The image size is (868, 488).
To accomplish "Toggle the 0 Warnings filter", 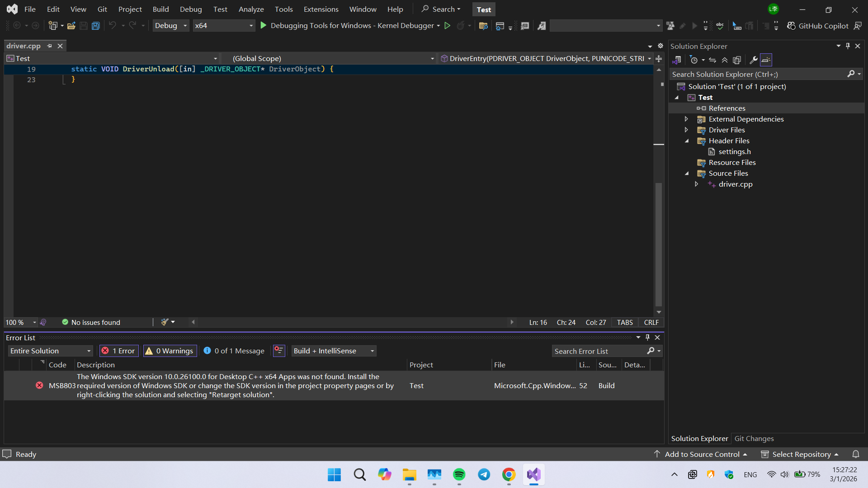I will (x=170, y=351).
